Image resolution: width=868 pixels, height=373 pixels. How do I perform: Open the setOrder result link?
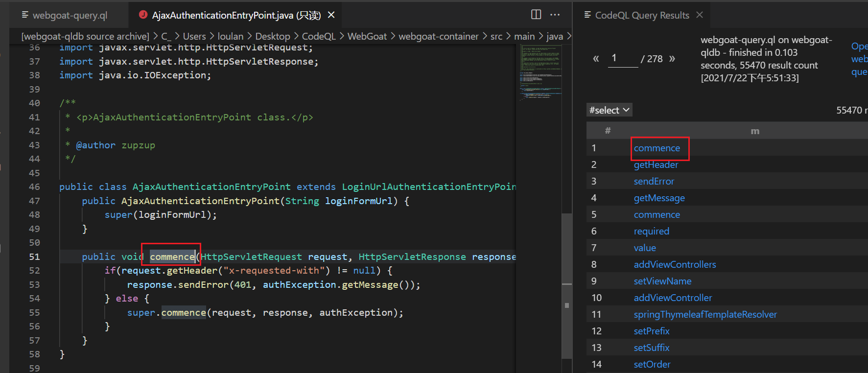[x=652, y=364]
